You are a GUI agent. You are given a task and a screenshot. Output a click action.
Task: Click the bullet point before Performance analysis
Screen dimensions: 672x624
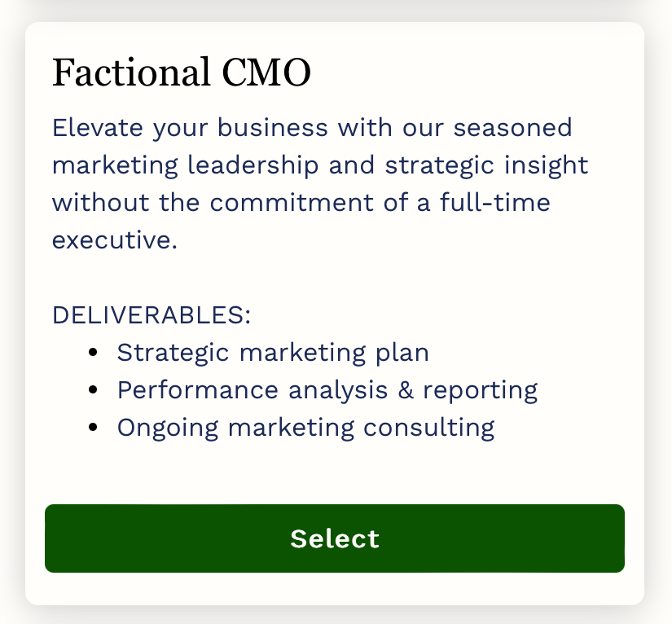(94, 389)
